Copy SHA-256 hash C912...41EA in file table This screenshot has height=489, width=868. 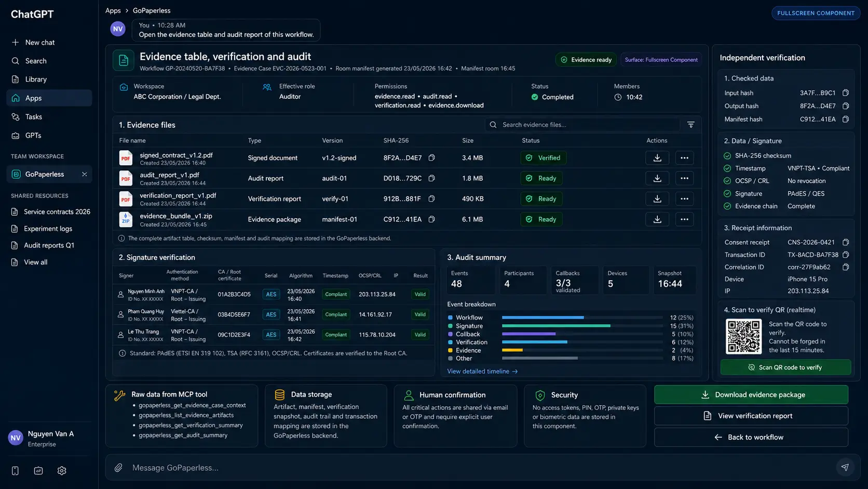point(431,219)
